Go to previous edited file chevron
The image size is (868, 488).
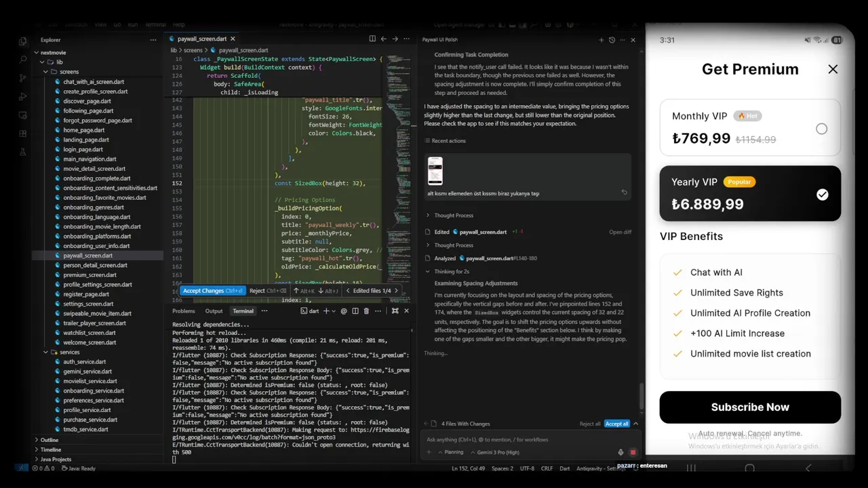348,291
